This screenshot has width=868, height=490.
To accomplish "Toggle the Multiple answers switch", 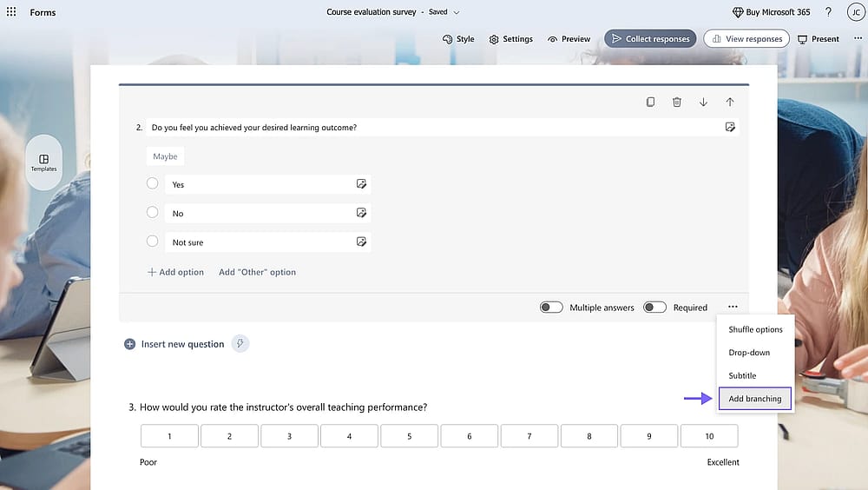I will [x=551, y=307].
